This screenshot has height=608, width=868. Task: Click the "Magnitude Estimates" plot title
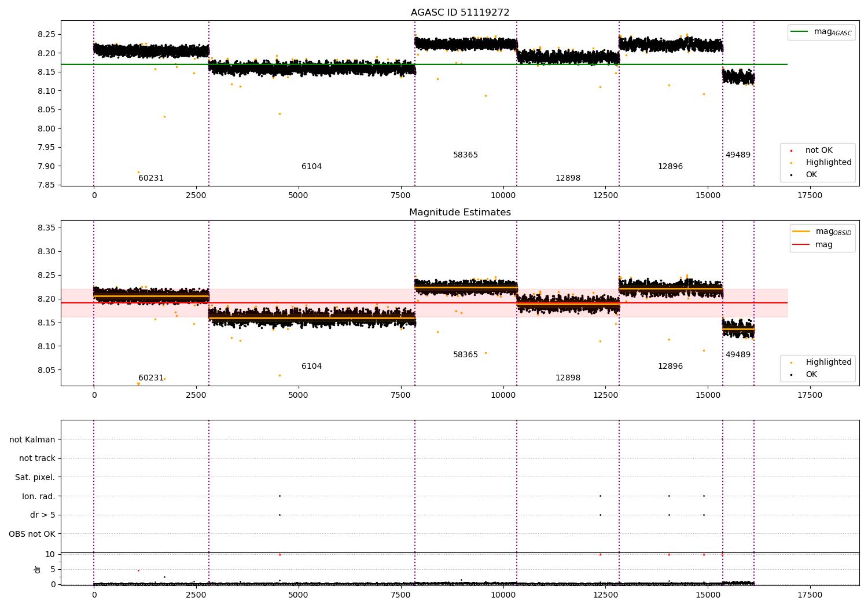pos(460,213)
